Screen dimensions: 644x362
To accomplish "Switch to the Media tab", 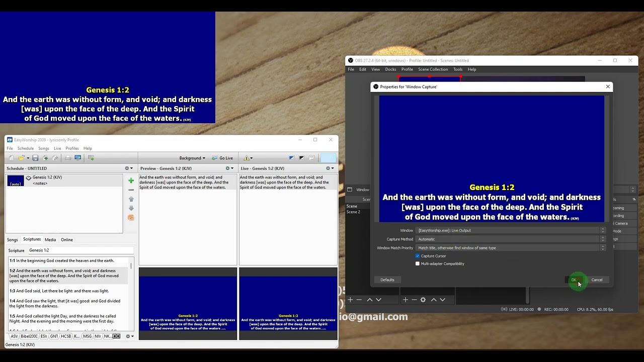I will tap(50, 240).
